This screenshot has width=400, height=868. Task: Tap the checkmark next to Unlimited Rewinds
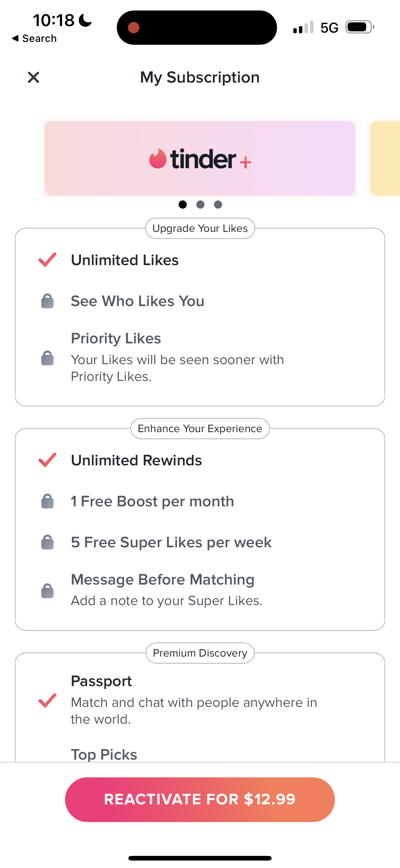pos(47,460)
